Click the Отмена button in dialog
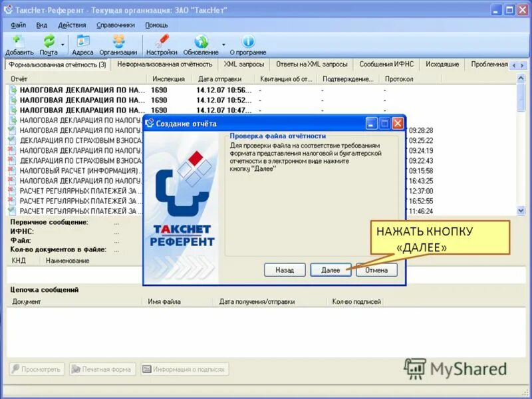Viewport: 532px width, 399px height. click(376, 270)
